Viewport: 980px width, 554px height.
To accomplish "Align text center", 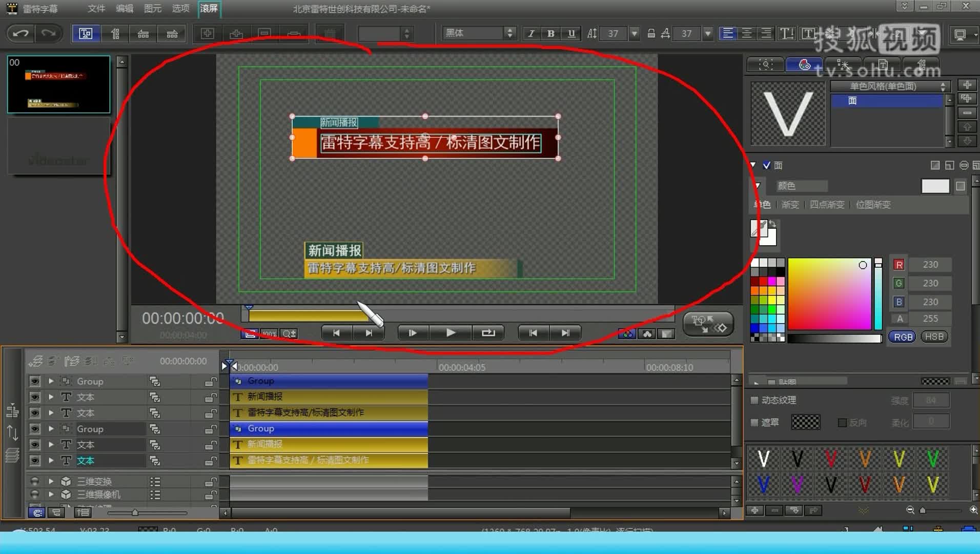I will click(x=747, y=33).
